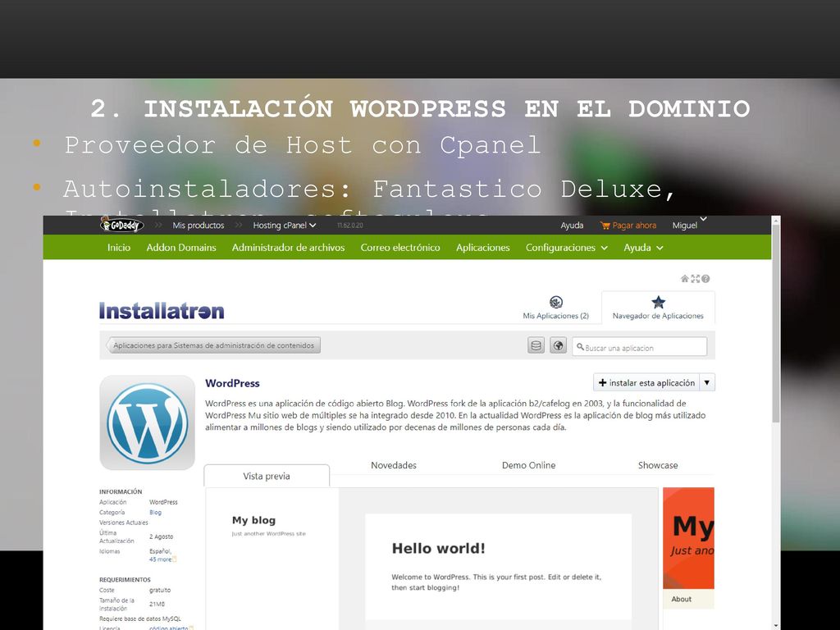
Task: Expand the Configuraciones menu
Action: (566, 248)
